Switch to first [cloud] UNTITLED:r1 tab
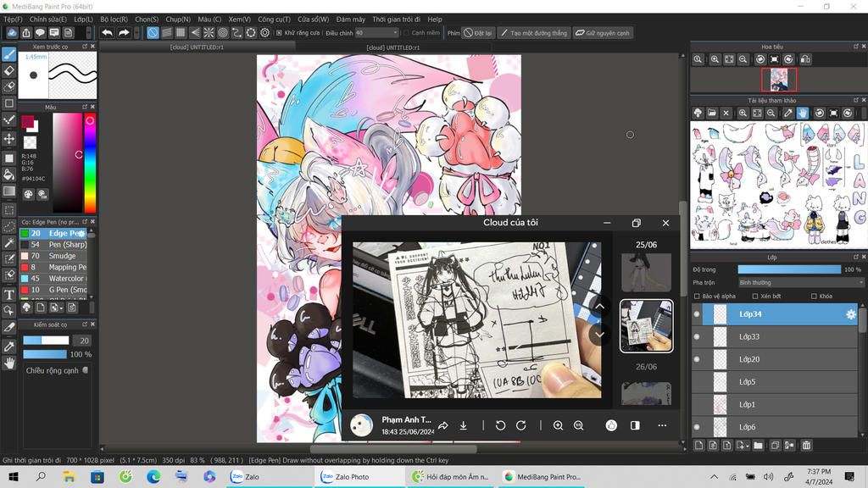Screen dimensions: 868x488 tap(197, 47)
